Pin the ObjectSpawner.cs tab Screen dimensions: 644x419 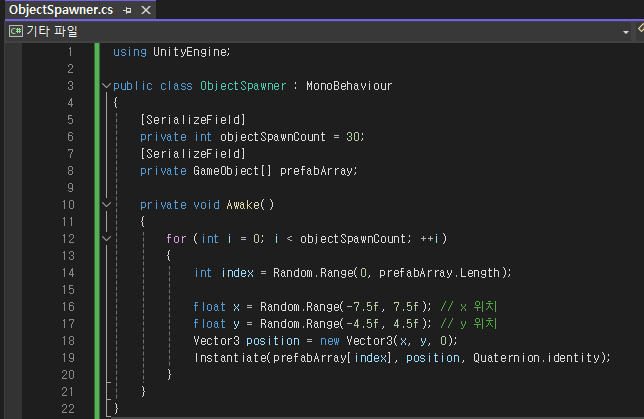(127, 10)
